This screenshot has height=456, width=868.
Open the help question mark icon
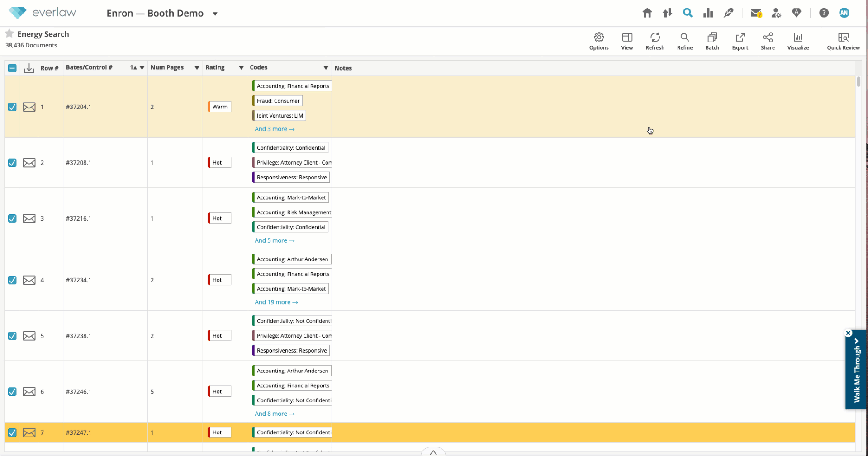tap(824, 13)
